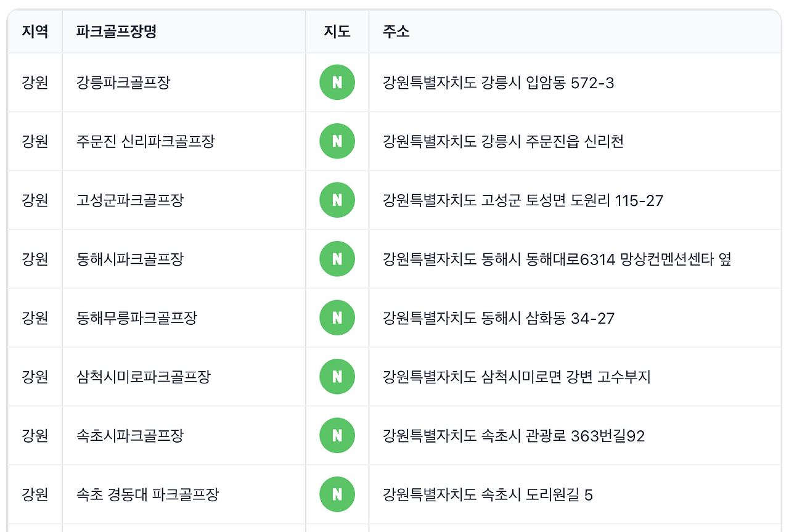Open the Naver map icon for 속초시파크골프장

tap(337, 435)
